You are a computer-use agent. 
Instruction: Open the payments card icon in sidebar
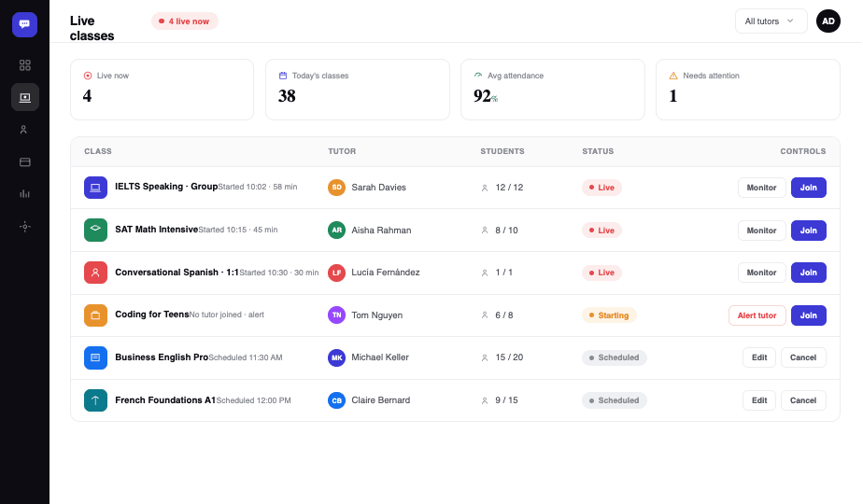click(25, 161)
